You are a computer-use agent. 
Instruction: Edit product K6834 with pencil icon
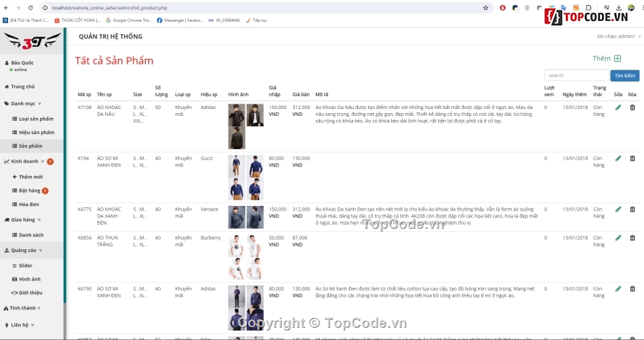pos(618,238)
